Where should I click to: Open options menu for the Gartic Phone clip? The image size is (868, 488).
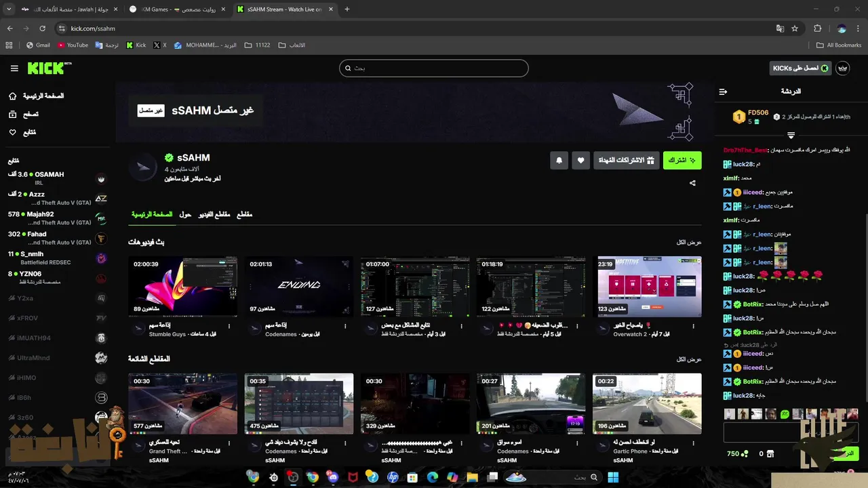tap(693, 443)
